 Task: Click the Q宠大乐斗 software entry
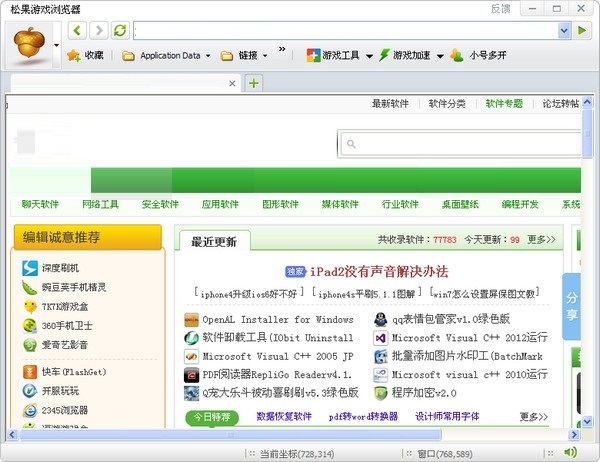pos(280,393)
